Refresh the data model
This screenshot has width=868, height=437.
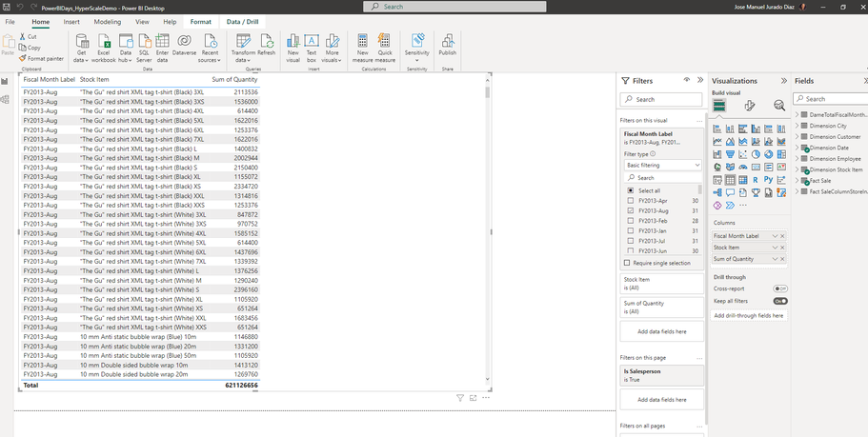(x=266, y=46)
